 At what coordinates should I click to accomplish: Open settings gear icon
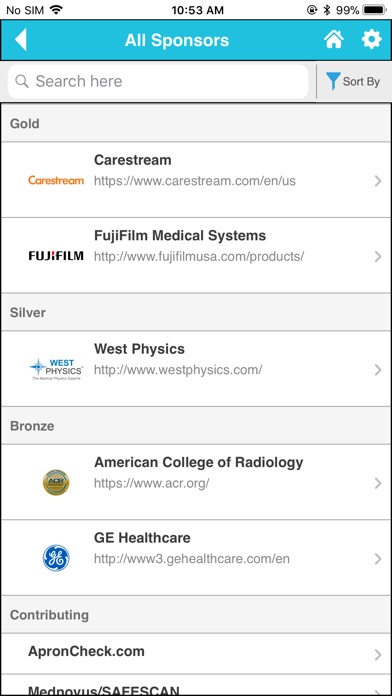pos(372,40)
